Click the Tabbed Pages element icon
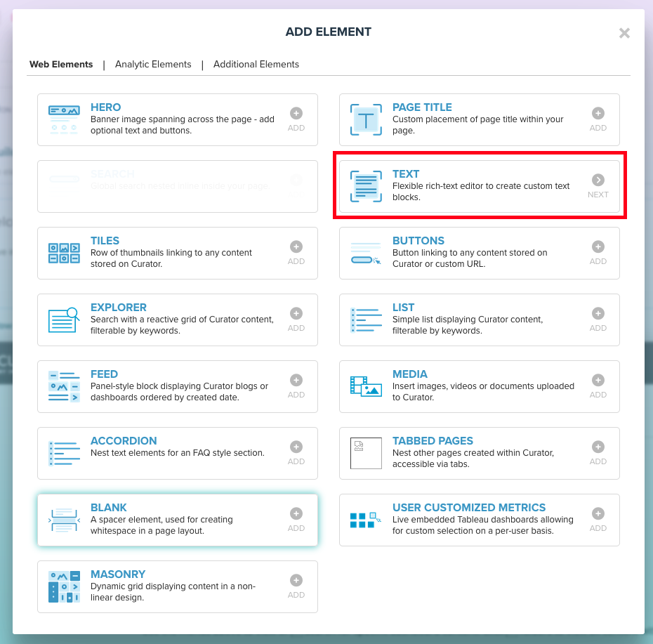 tap(366, 453)
